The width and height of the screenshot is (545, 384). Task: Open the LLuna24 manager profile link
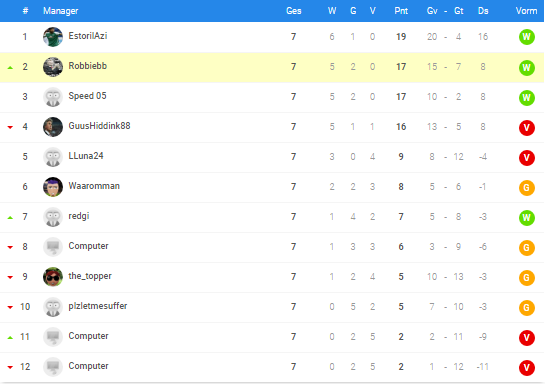[86, 156]
